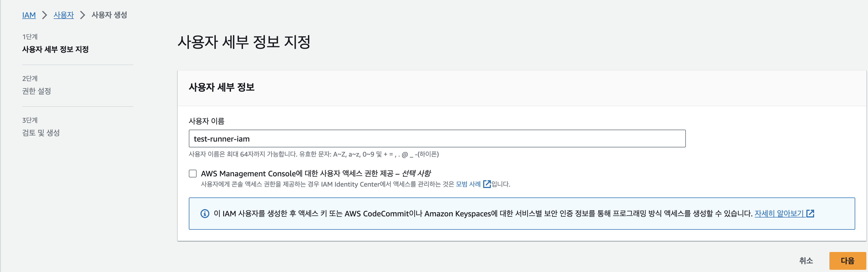Image resolution: width=868 pixels, height=272 pixels.
Task: Open the 모범 사례 link
Action: pyautogui.click(x=468, y=184)
